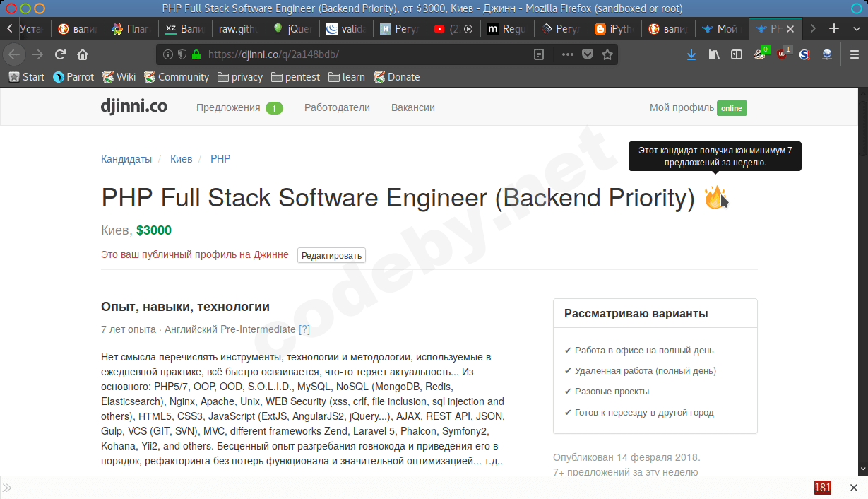The image size is (868, 499).
Task: Switch to the Regu tab
Action: click(x=506, y=29)
